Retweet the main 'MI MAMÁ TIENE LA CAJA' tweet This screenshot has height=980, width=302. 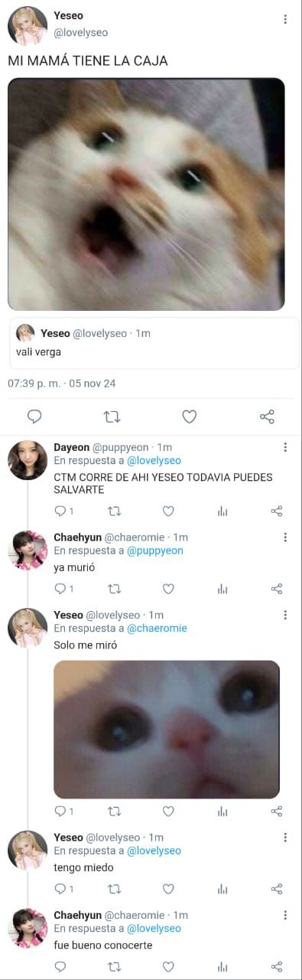(112, 416)
